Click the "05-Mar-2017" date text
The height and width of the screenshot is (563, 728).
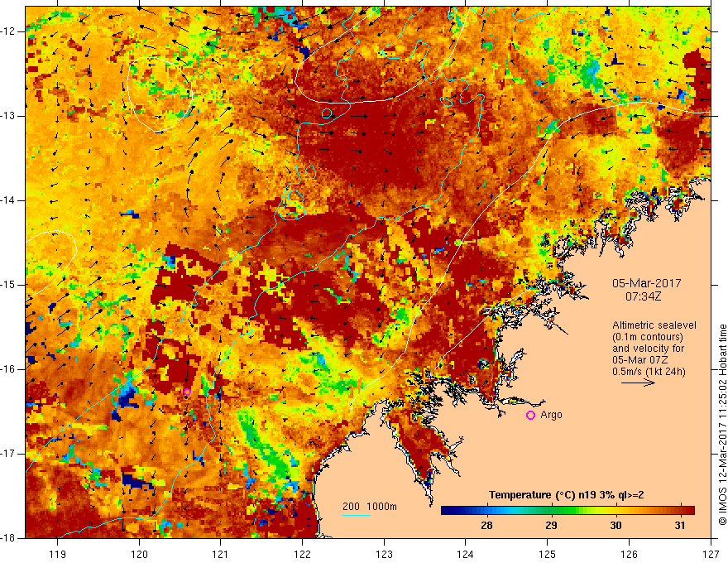click(x=647, y=283)
